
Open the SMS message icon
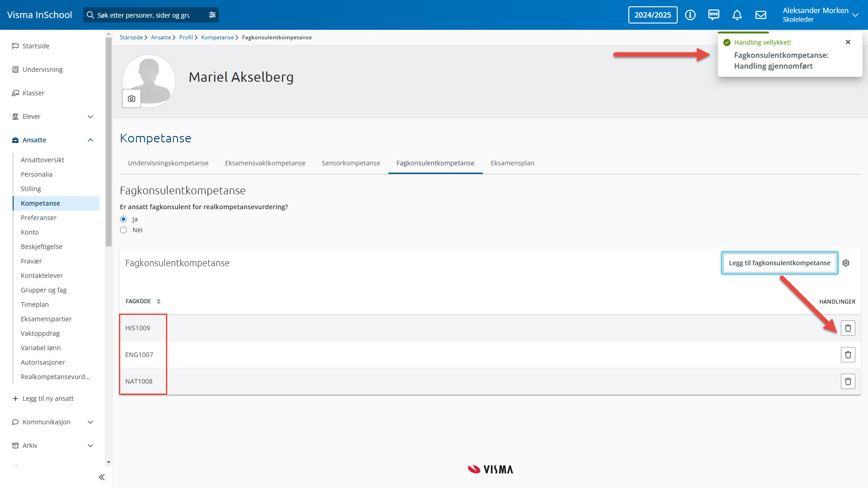[713, 15]
